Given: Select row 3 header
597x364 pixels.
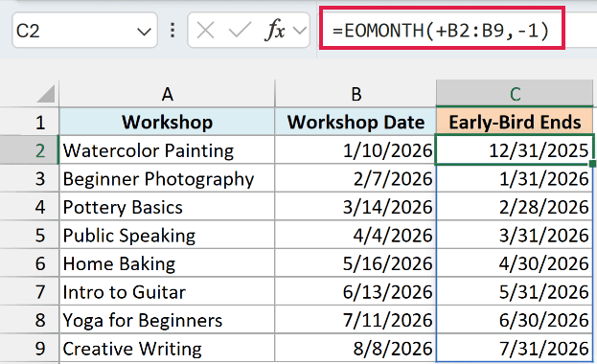Looking at the screenshot, I should point(30,178).
